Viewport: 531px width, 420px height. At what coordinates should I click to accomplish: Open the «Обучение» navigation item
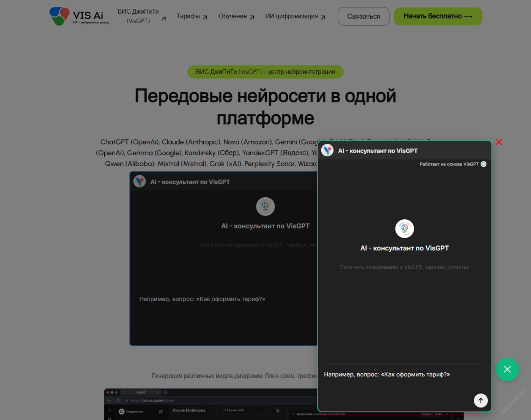[233, 16]
